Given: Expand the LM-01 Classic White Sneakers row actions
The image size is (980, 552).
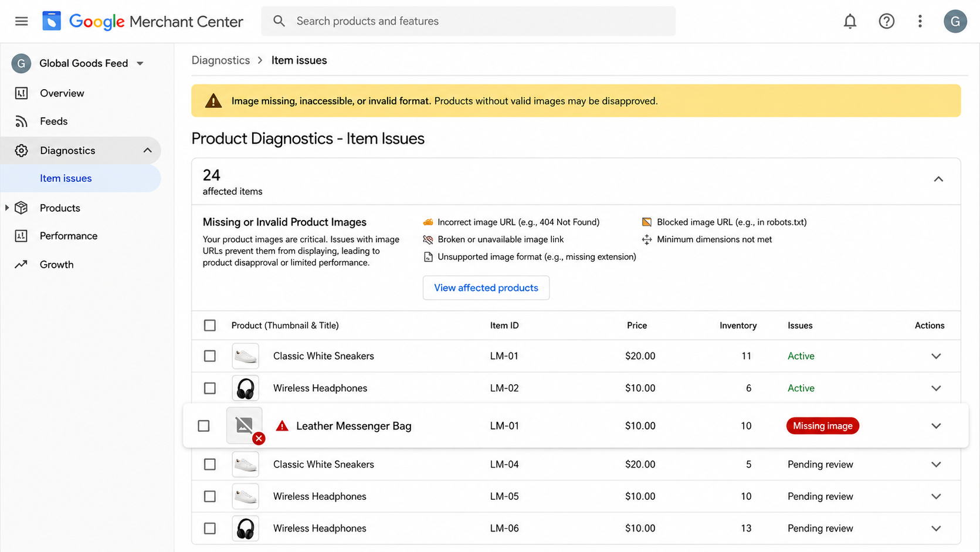Looking at the screenshot, I should pyautogui.click(x=936, y=356).
